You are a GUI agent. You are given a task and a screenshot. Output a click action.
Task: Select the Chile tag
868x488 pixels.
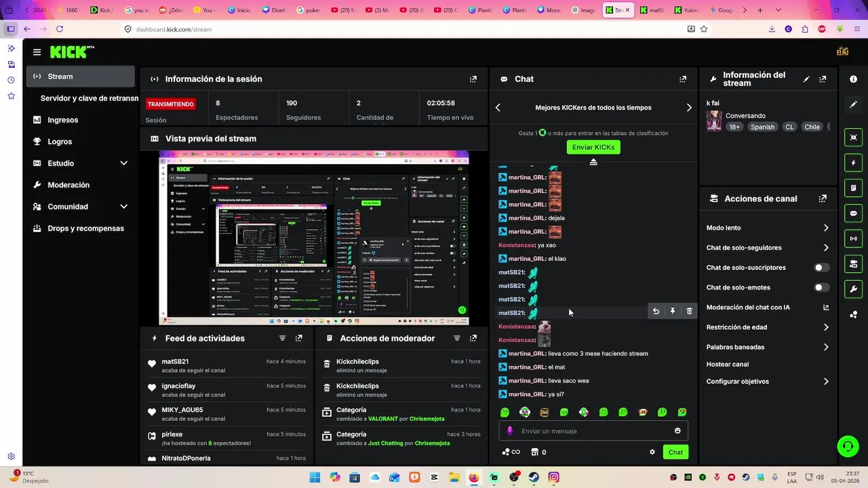(x=812, y=127)
